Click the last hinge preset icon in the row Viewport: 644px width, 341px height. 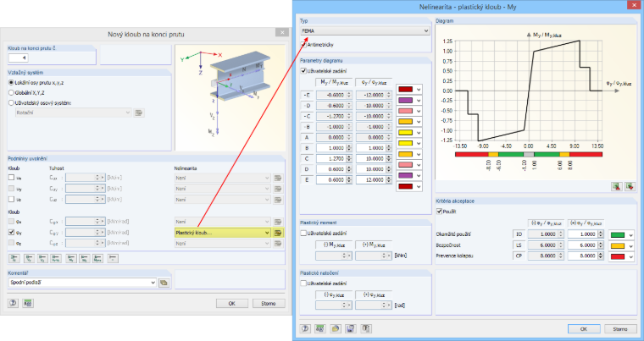coord(113,258)
